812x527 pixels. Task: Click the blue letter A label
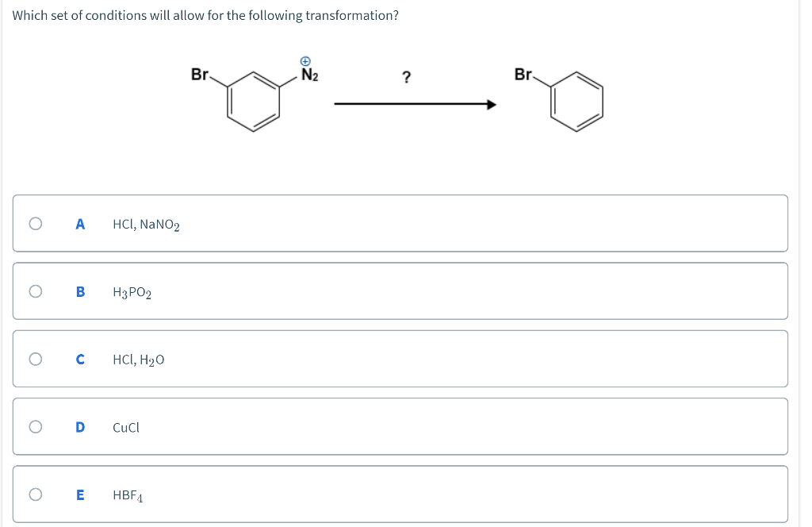pos(79,224)
